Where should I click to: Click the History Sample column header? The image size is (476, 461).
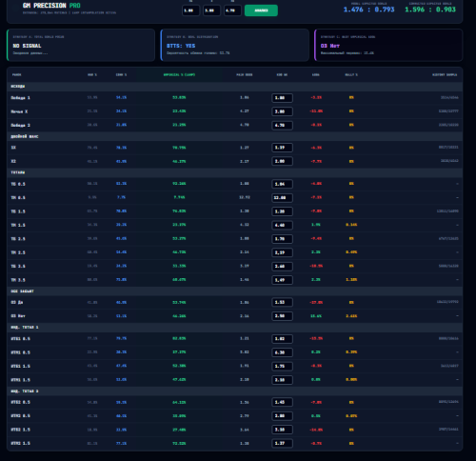[445, 75]
